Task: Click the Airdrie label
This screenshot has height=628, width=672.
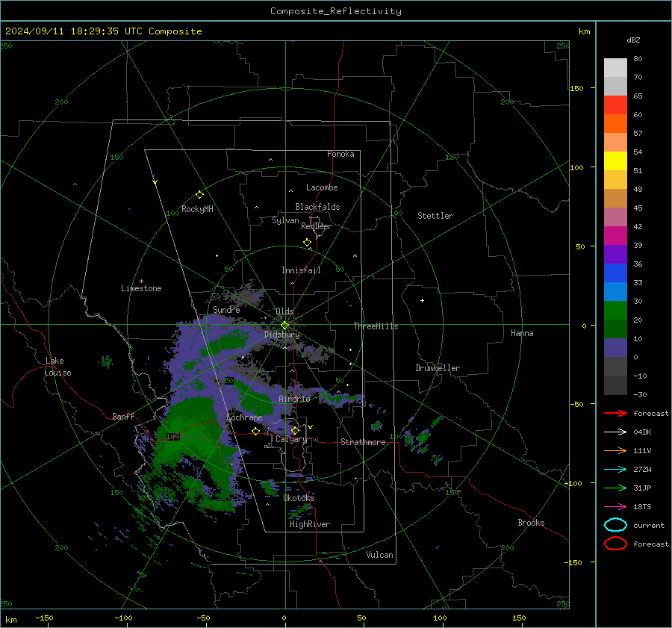Action: point(294,399)
